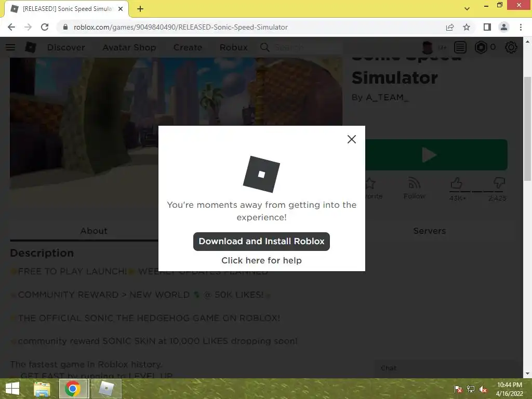Click the network tray icon

(471, 389)
